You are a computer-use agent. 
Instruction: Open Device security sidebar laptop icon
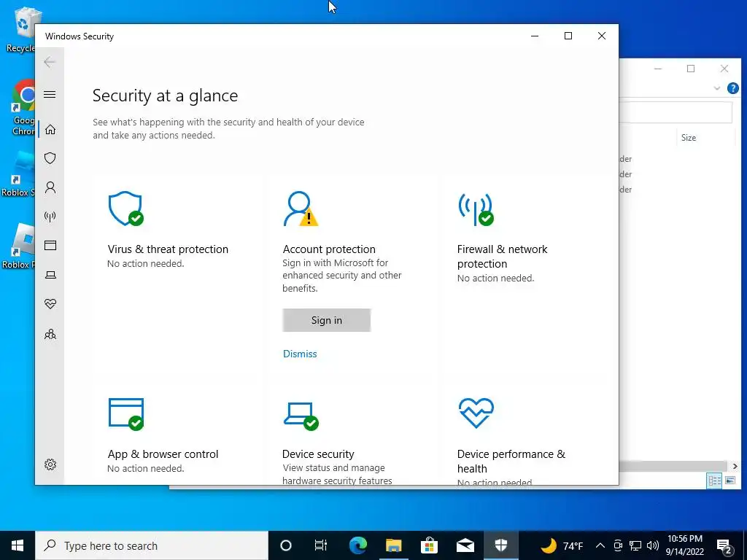(50, 275)
